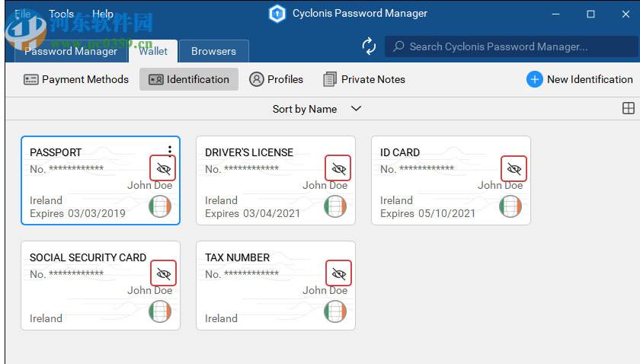This screenshot has height=364, width=640.
Task: Select the Identification section
Action: tap(189, 79)
